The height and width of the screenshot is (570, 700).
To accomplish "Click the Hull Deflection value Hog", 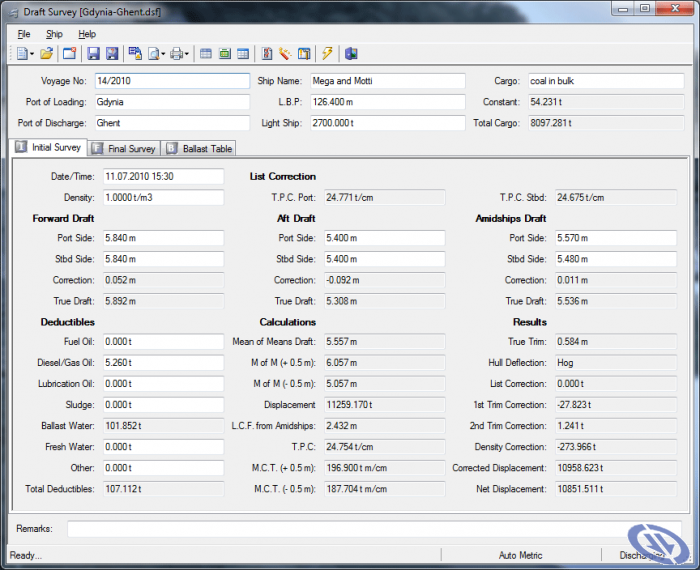I will point(616,362).
